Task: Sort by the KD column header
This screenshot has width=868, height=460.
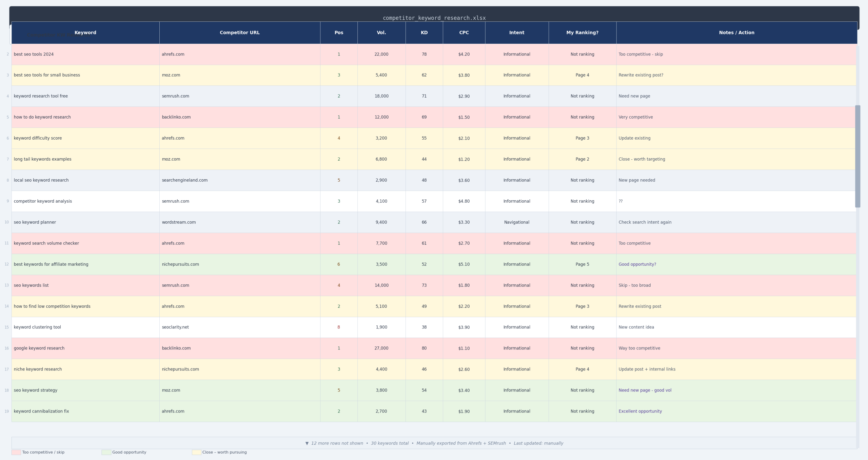Action: [424, 33]
